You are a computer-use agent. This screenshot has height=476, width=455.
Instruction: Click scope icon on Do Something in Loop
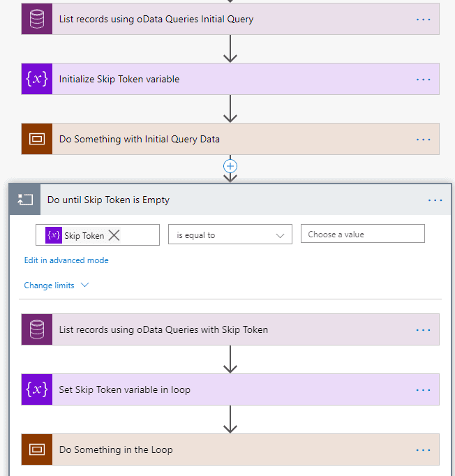tap(37, 449)
